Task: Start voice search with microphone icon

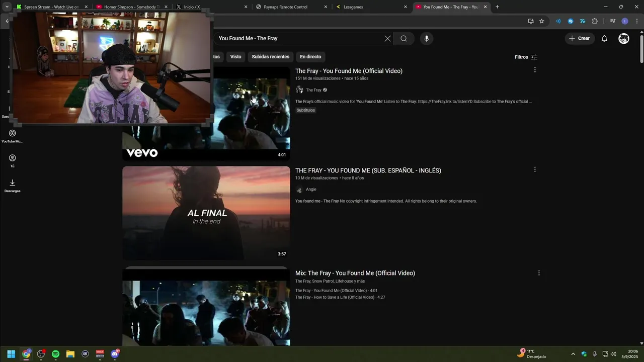Action: pyautogui.click(x=426, y=38)
